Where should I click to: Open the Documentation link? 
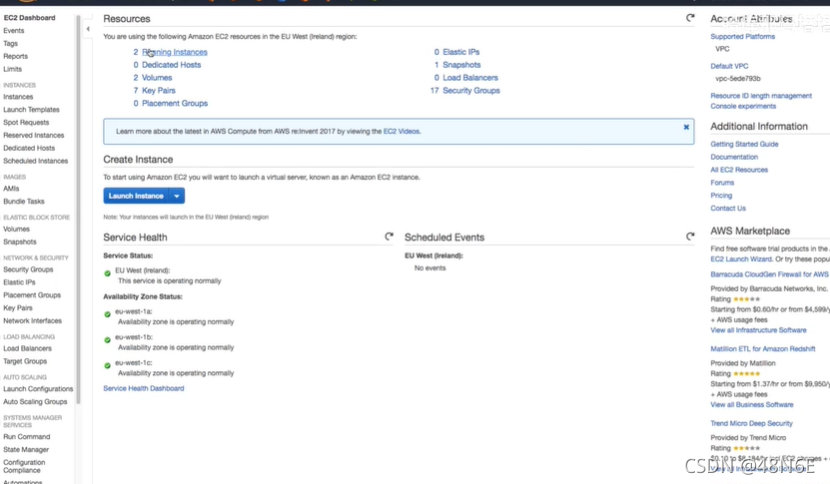pos(734,157)
